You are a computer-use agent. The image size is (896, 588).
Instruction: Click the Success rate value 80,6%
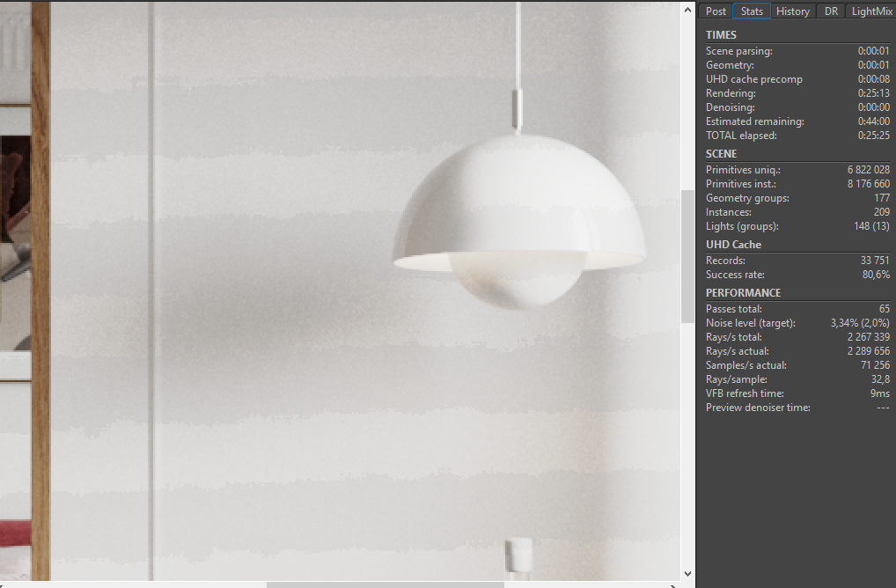876,275
